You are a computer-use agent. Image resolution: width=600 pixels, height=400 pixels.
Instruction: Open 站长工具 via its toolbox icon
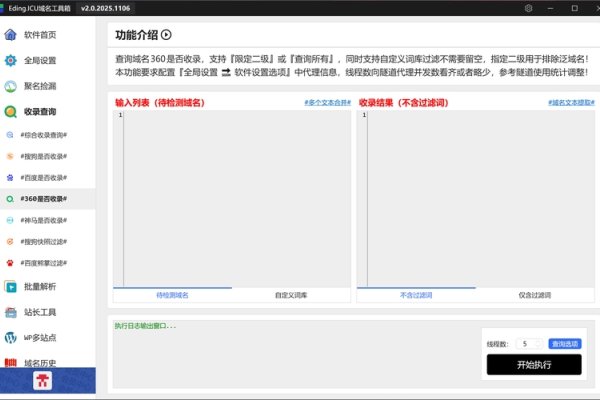point(10,312)
